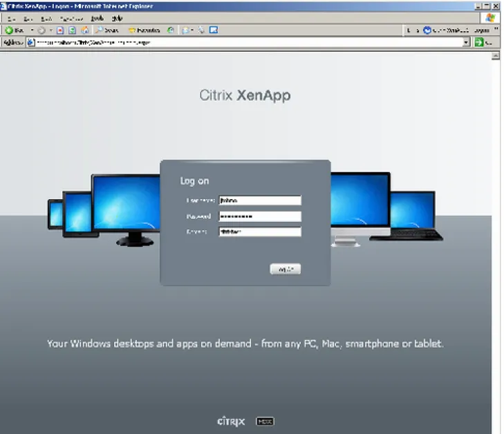Click the scrollbar up arrow
The image size is (504, 434).
point(495,56)
